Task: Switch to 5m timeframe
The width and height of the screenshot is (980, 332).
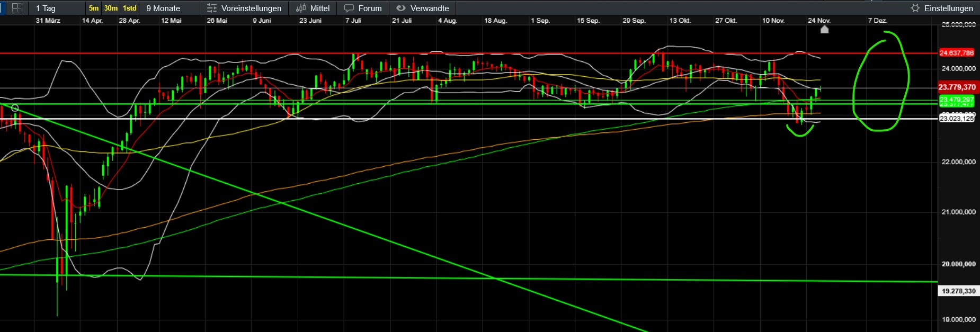Action: (x=94, y=8)
